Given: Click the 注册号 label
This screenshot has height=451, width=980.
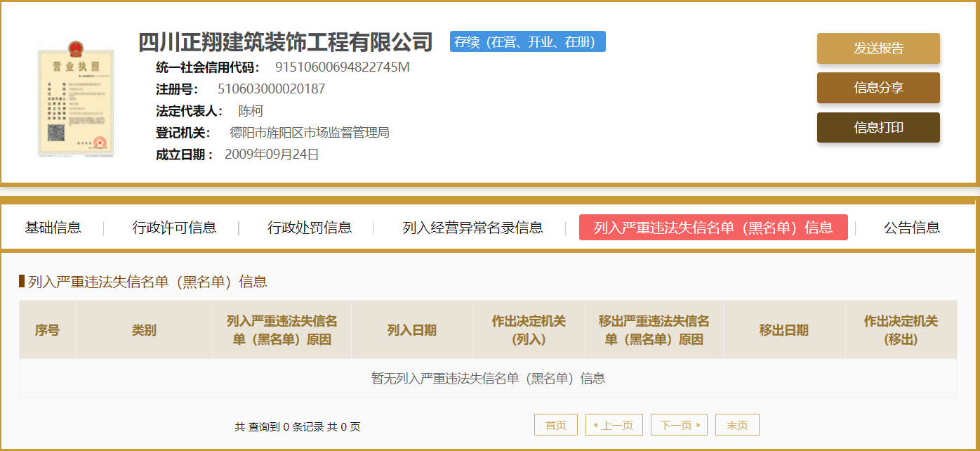Looking at the screenshot, I should tap(177, 89).
